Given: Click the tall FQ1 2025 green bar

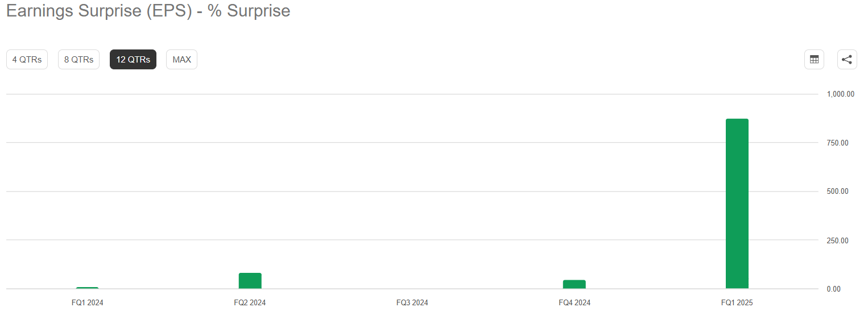Looking at the screenshot, I should point(737,204).
